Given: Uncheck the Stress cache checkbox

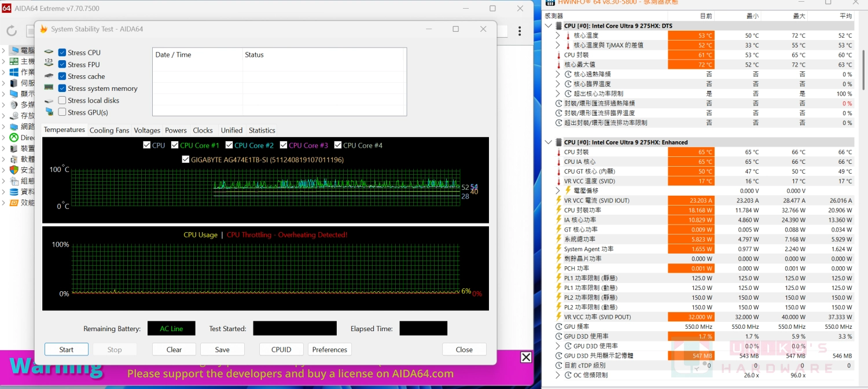Looking at the screenshot, I should pos(62,76).
